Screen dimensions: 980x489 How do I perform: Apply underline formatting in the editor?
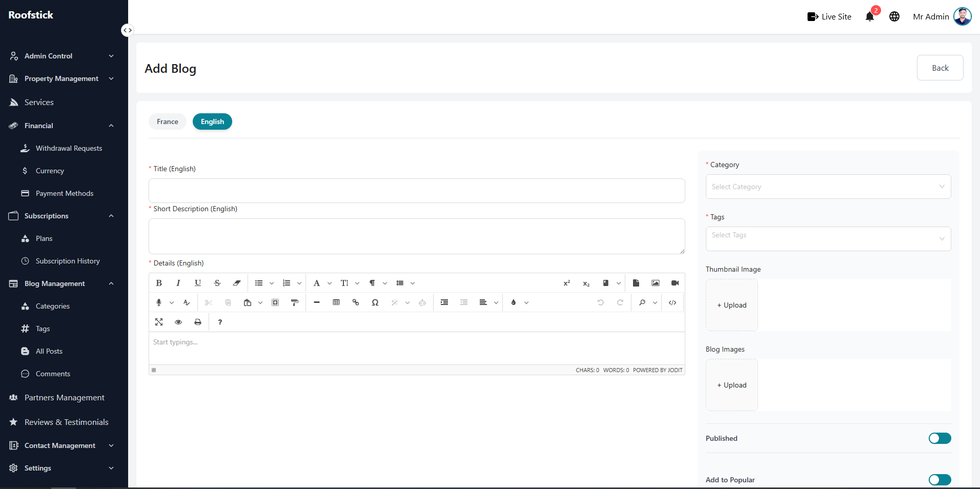click(198, 283)
